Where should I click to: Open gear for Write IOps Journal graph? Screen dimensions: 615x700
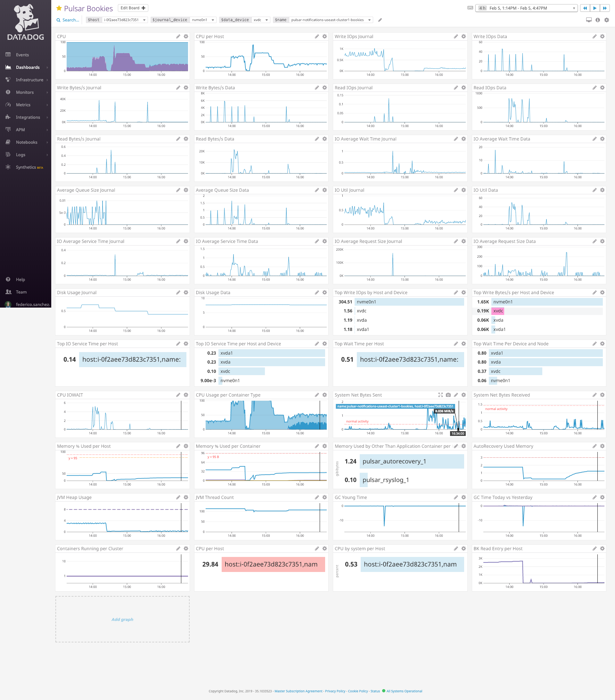click(x=463, y=36)
